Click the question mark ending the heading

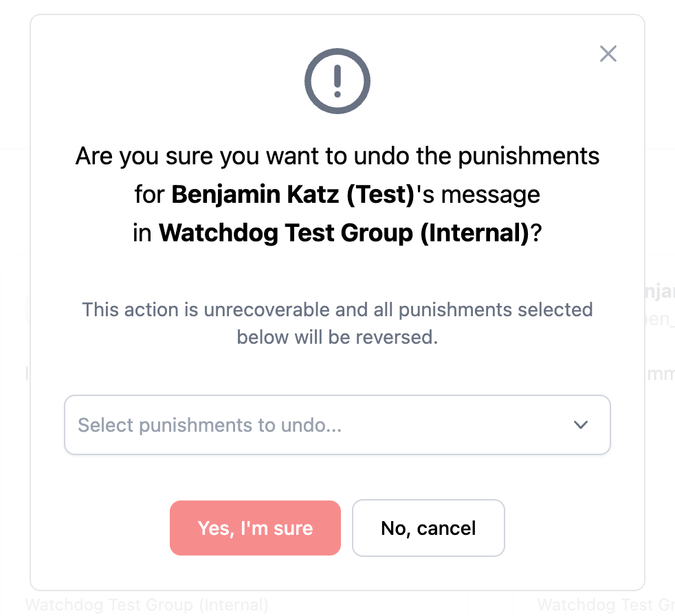535,233
